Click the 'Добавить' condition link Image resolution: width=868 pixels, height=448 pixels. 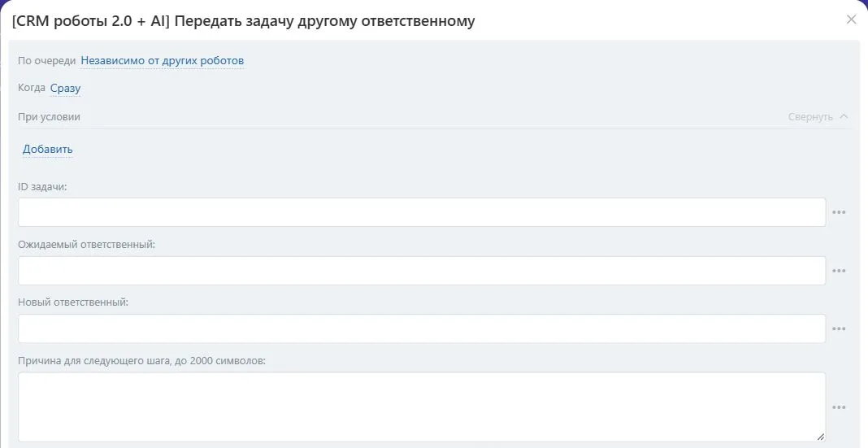click(x=48, y=149)
